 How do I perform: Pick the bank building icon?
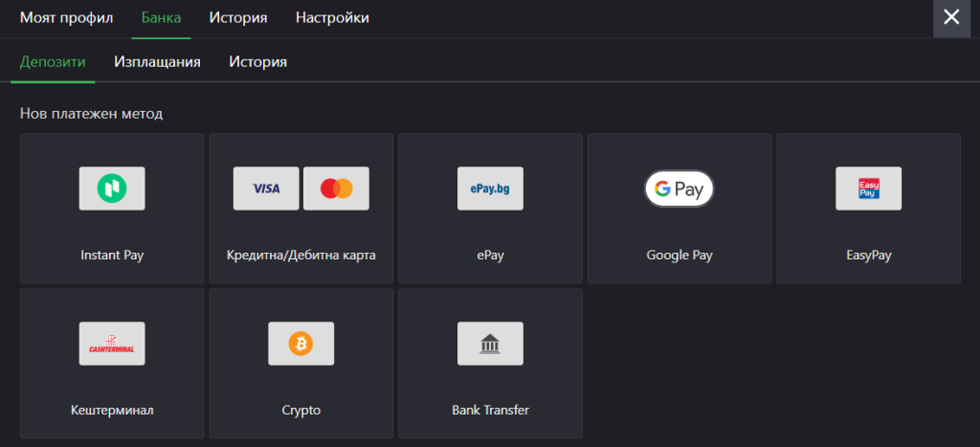coord(490,344)
